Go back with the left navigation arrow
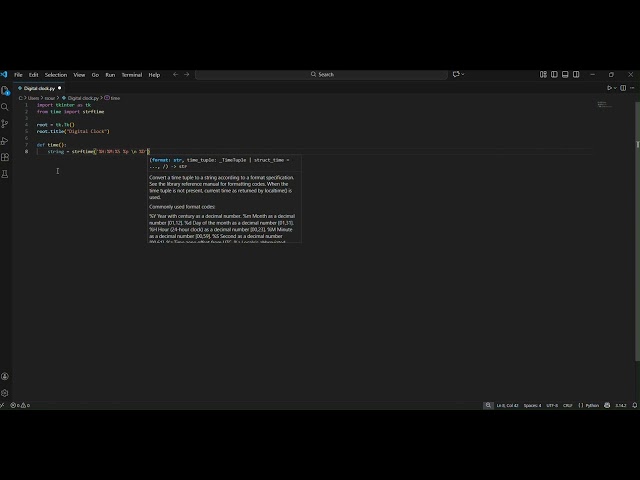Viewport: 640px width, 480px height. coord(176,74)
